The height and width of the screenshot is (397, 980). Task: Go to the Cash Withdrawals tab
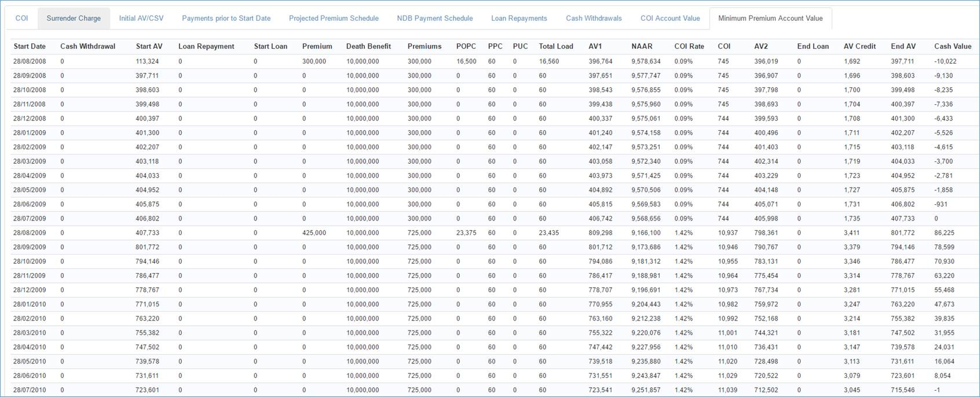pyautogui.click(x=594, y=19)
